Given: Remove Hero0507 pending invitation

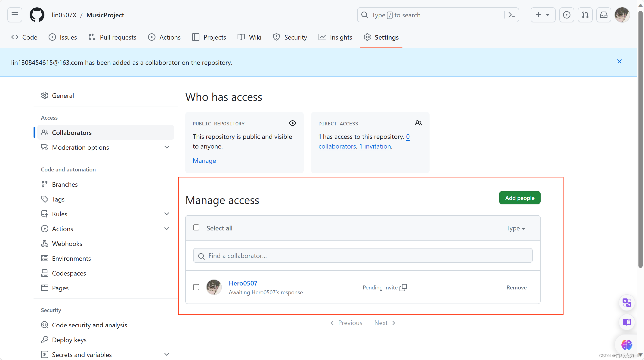Looking at the screenshot, I should pos(516,288).
